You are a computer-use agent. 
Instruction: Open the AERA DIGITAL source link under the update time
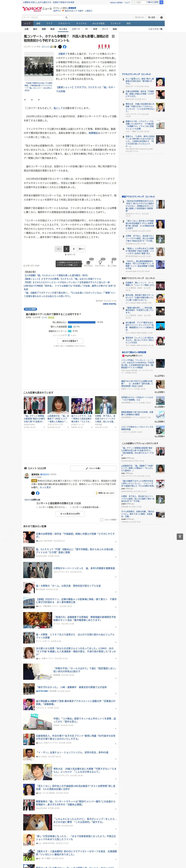tap(110, 304)
